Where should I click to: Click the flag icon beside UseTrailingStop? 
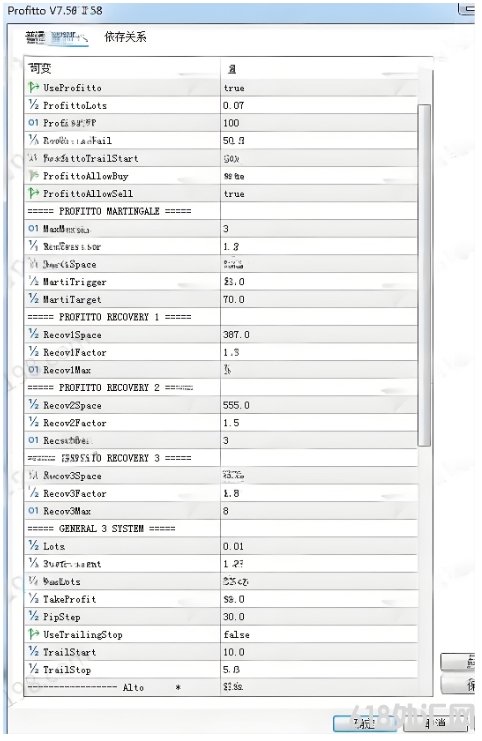pyautogui.click(x=33, y=634)
